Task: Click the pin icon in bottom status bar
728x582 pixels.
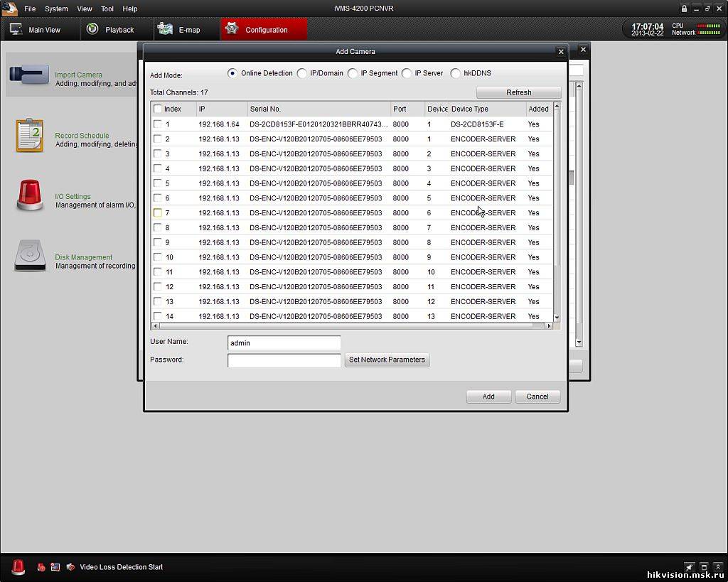Action: [x=689, y=566]
